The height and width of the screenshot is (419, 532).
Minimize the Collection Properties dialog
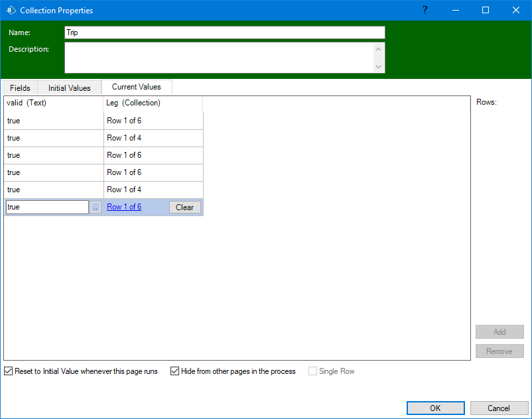(x=455, y=10)
